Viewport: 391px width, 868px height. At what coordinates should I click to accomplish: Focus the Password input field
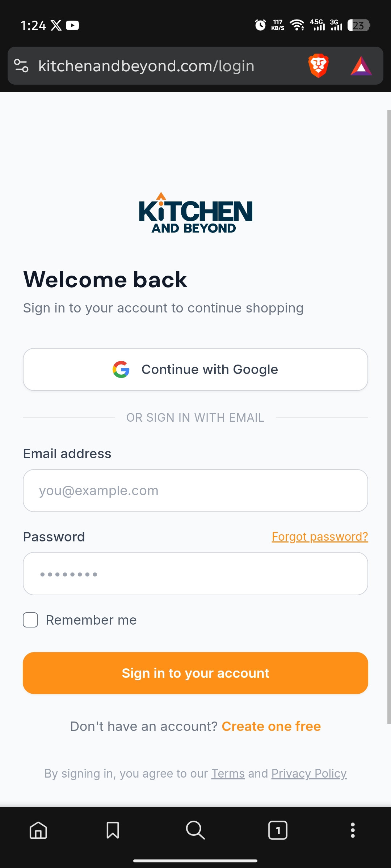pyautogui.click(x=195, y=574)
